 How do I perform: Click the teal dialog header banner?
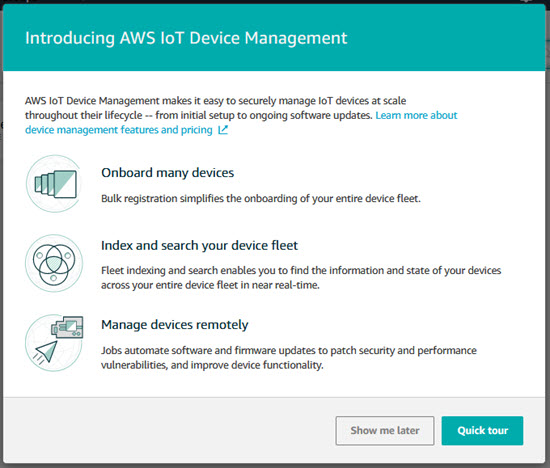274,38
